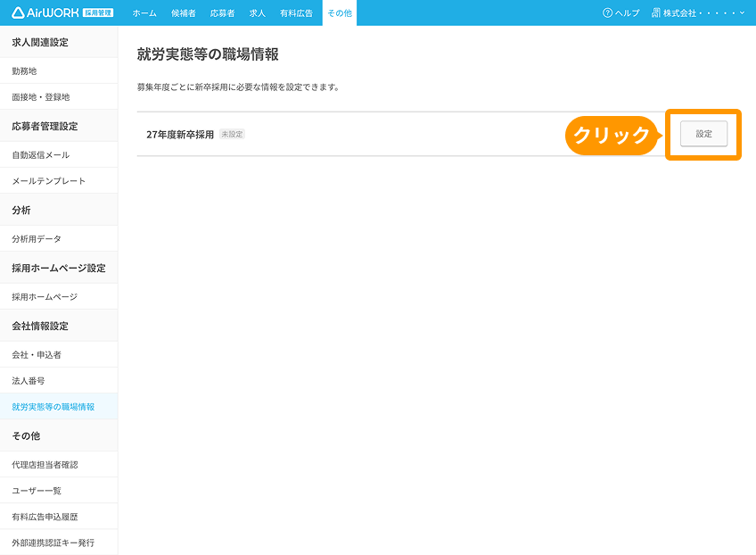This screenshot has width=756, height=555.
Task: Open 分析用データ page
Action: (x=37, y=239)
